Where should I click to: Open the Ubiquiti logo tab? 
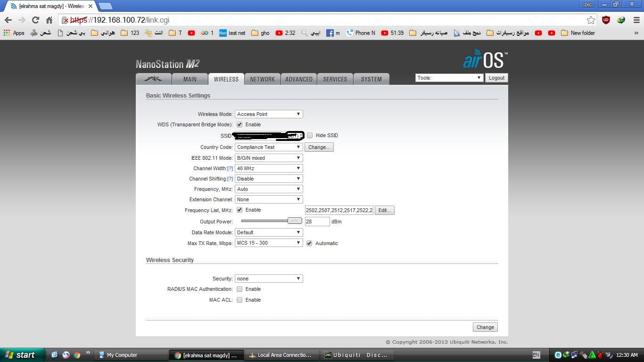coord(153,79)
